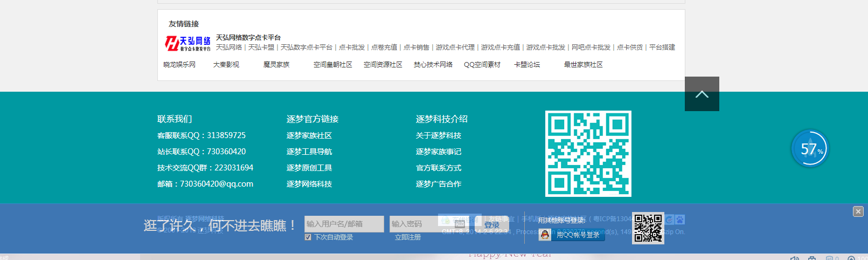Image resolution: width=868 pixels, height=260 pixels.
Task: Click the back-to-top arrow button
Action: pos(702,94)
